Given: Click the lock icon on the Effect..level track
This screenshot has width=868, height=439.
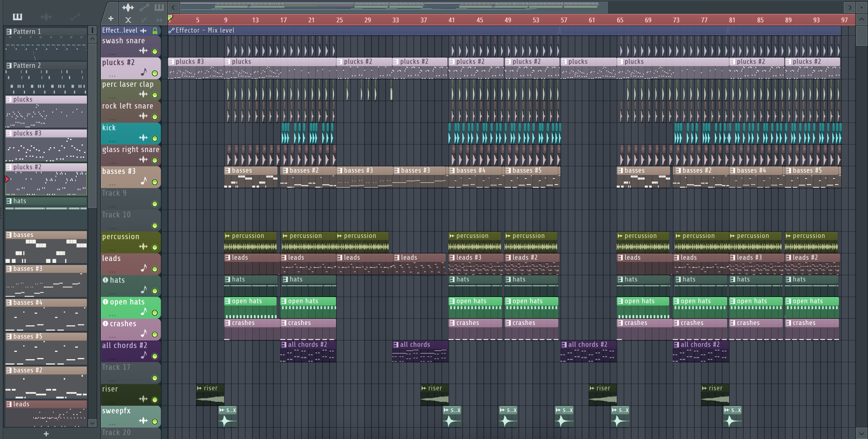Looking at the screenshot, I should point(155,31).
